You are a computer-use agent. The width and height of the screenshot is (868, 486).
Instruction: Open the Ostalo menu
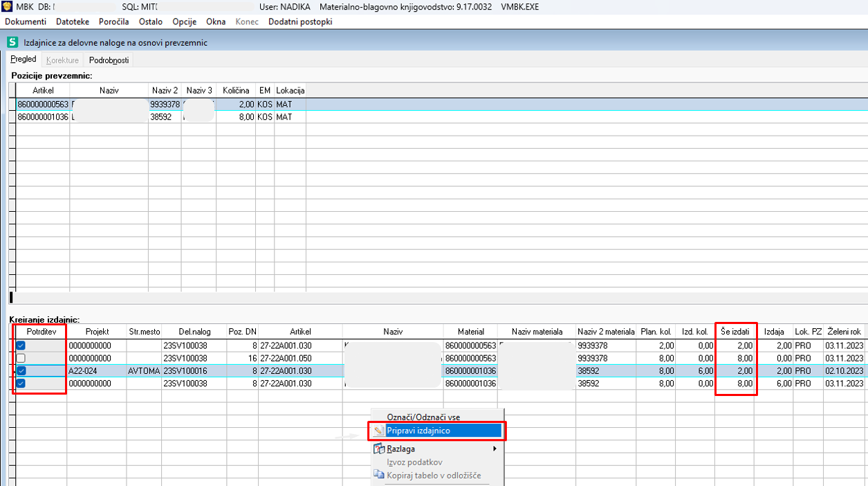(x=151, y=21)
